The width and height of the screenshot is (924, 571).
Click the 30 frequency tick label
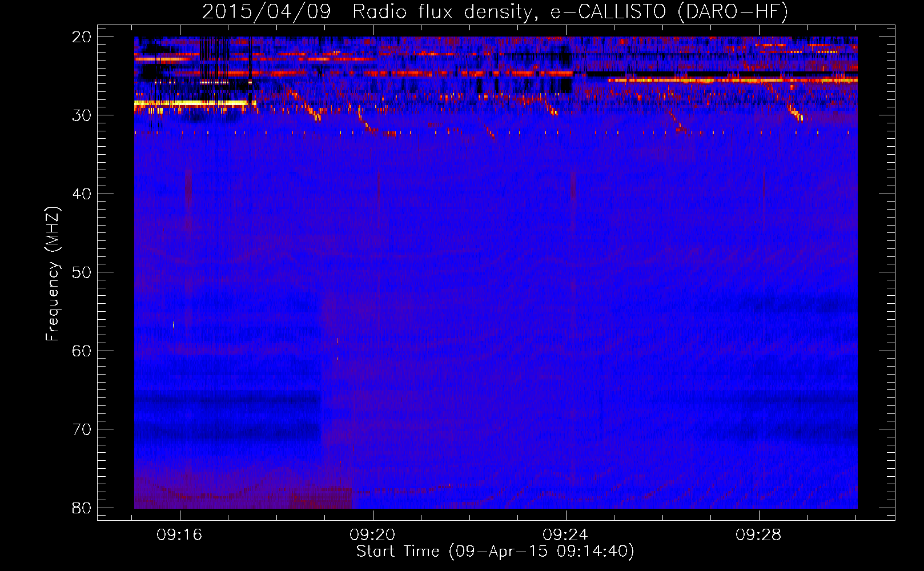pos(82,115)
